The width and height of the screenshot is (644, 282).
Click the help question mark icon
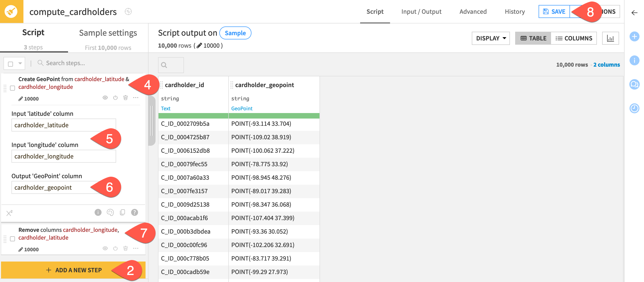135,212
